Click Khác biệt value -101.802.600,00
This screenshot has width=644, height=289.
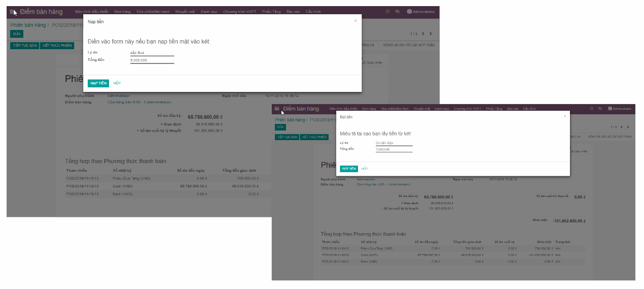click(x=568, y=221)
